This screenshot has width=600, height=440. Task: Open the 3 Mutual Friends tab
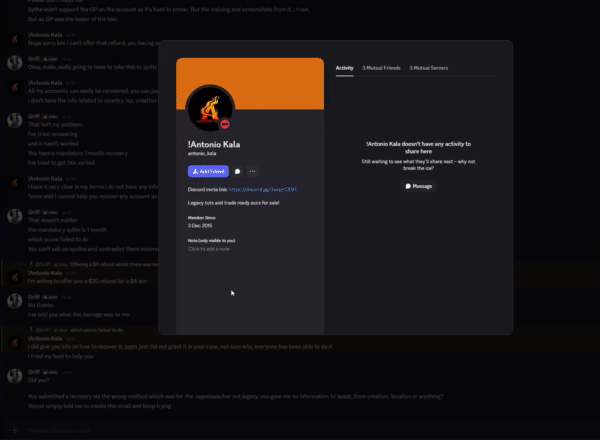[381, 68]
